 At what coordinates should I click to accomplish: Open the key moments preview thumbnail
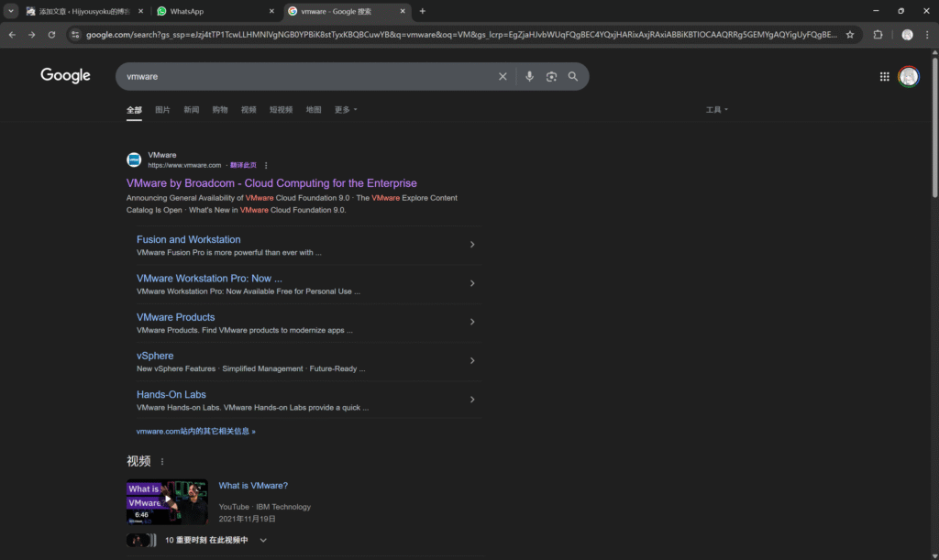tap(141, 540)
